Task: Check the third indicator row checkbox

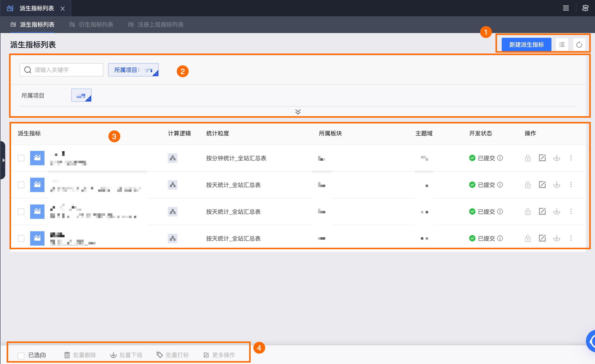Action: [x=21, y=212]
